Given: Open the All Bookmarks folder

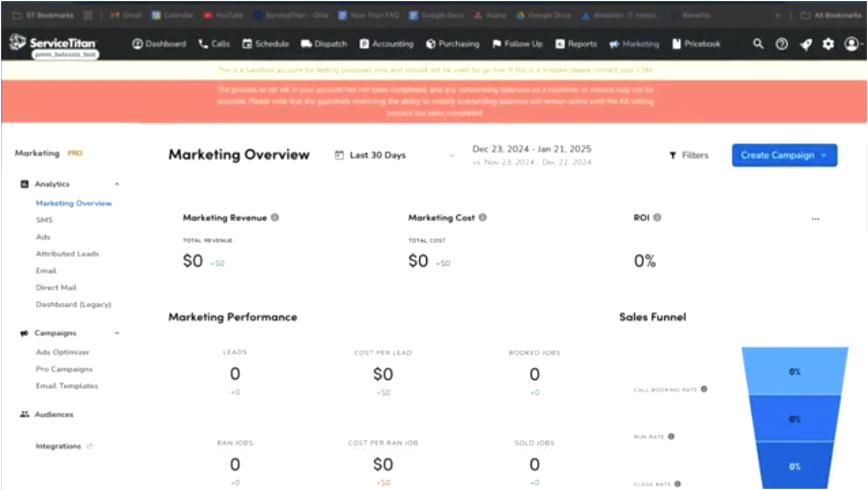Looking at the screenshot, I should (831, 15).
